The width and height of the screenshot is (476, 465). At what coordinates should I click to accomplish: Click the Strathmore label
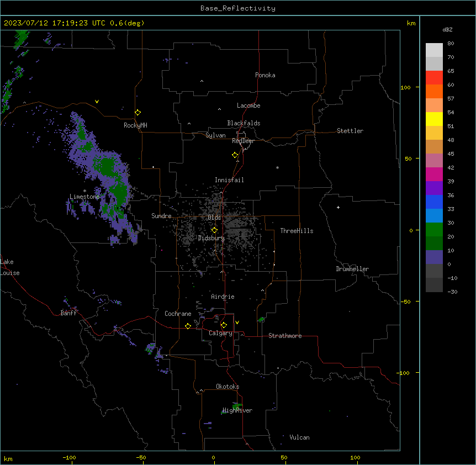285,336
